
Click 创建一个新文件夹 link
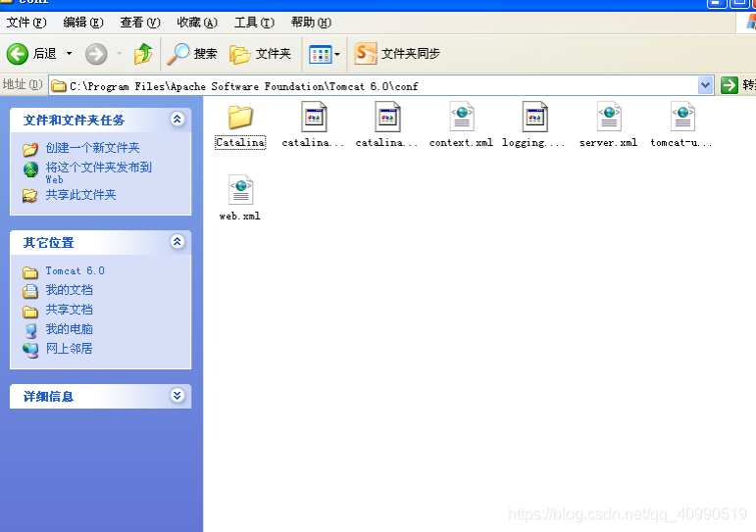pyautogui.click(x=92, y=148)
